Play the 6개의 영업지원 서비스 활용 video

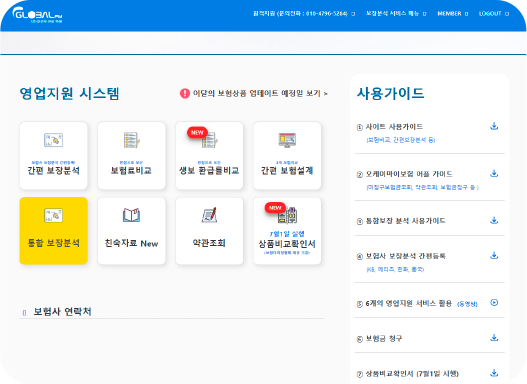tap(494, 302)
